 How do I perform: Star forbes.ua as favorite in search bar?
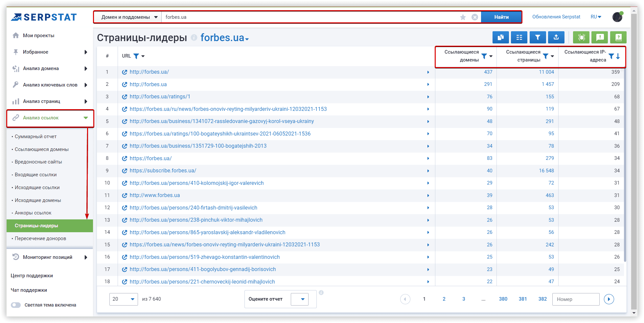coord(463,17)
